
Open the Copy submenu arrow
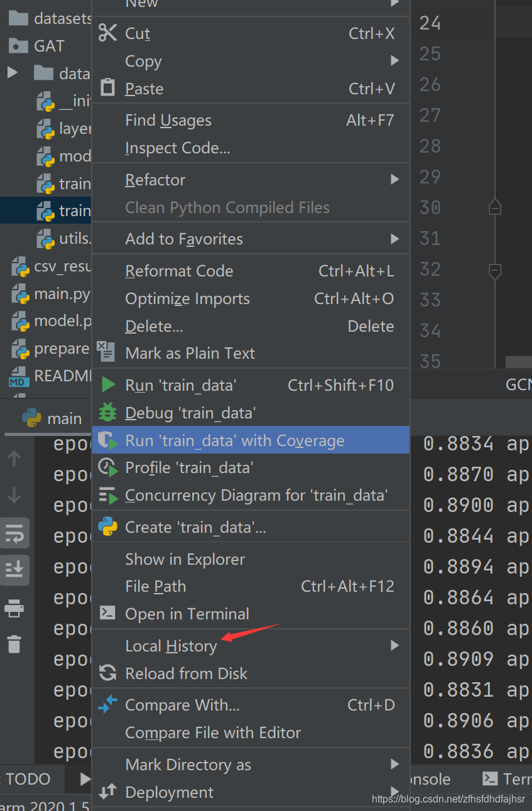point(394,60)
